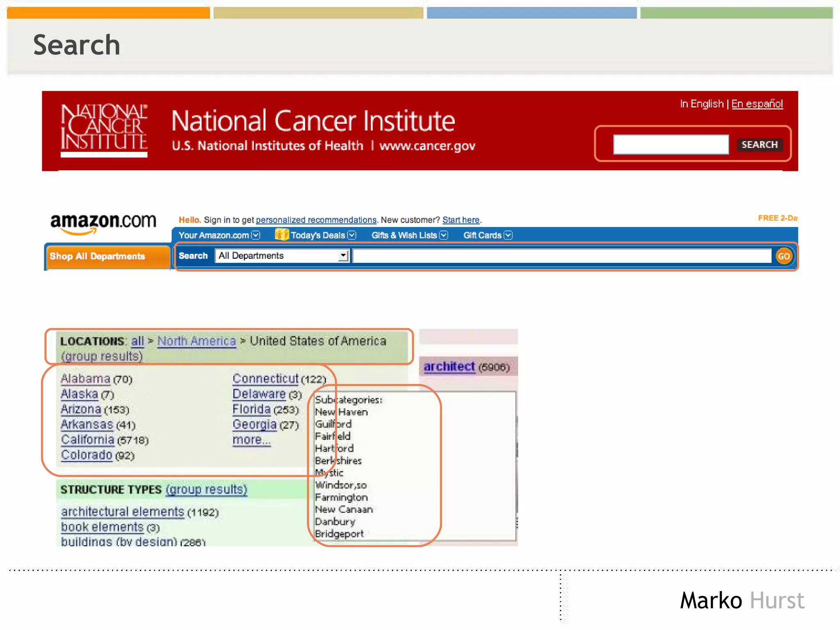Screen dimensions: 840x630
Task: Open the Your Amazon.com dropdown arrow
Action: [256, 235]
